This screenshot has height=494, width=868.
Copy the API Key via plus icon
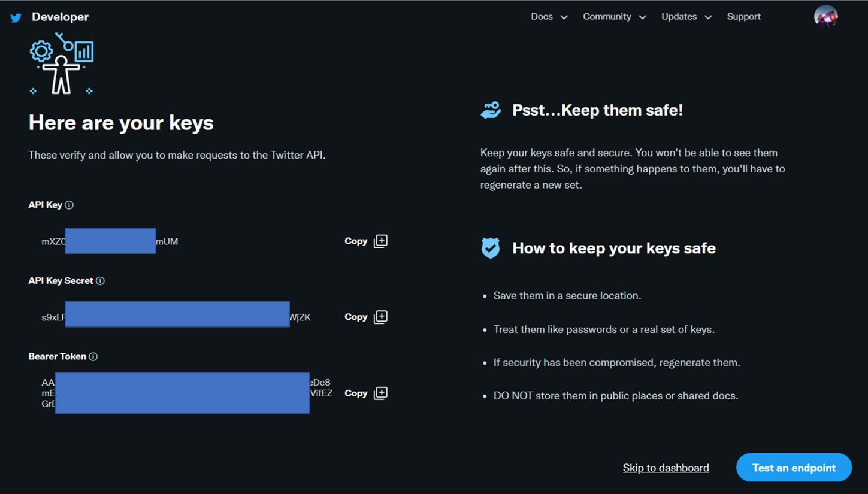[380, 241]
